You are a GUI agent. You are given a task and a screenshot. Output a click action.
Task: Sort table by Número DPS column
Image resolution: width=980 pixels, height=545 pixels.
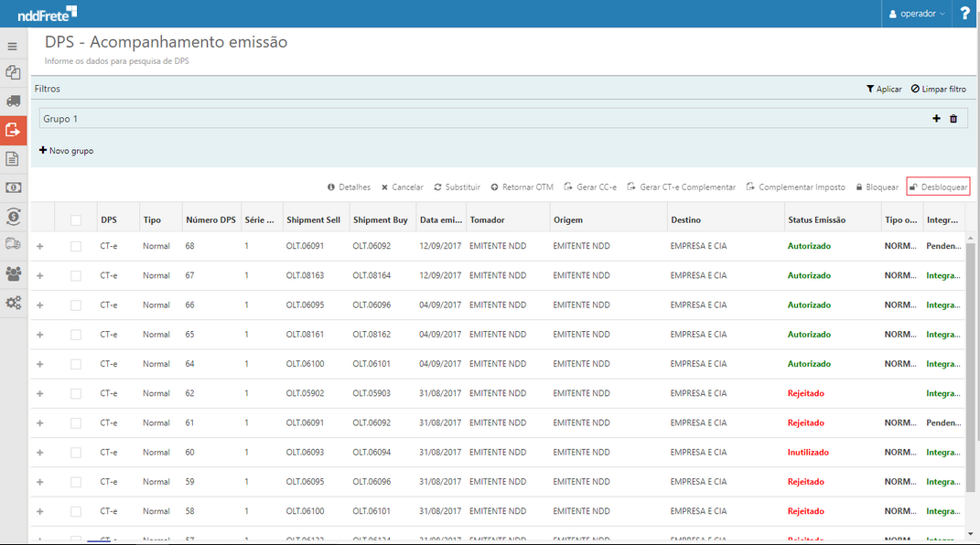(x=210, y=220)
